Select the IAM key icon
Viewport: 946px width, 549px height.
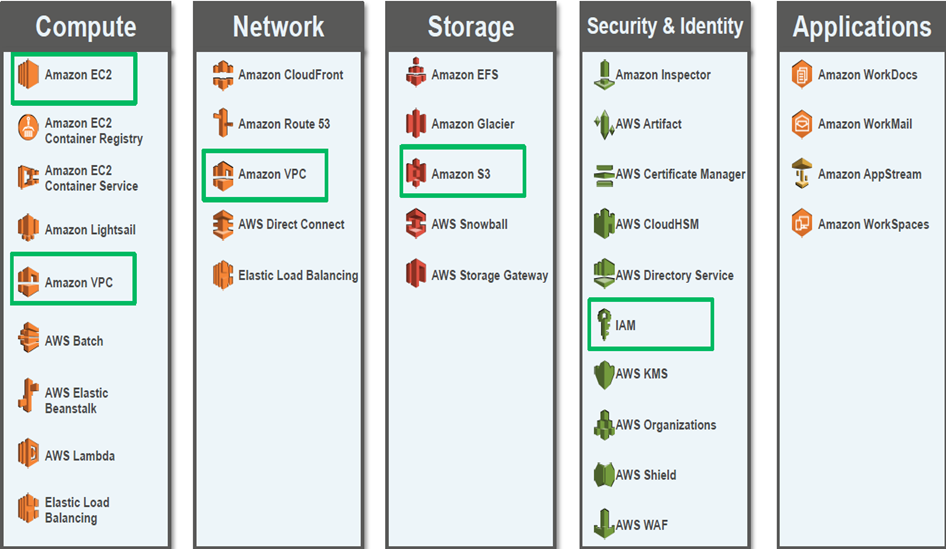[x=602, y=325]
